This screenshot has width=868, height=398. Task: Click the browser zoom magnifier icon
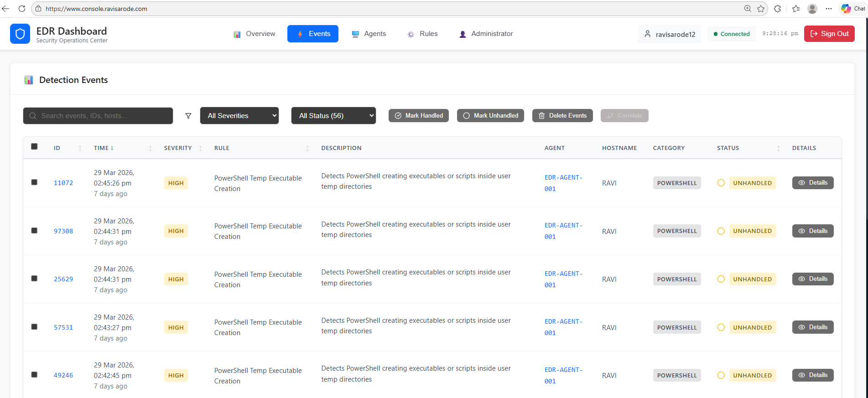pos(748,9)
